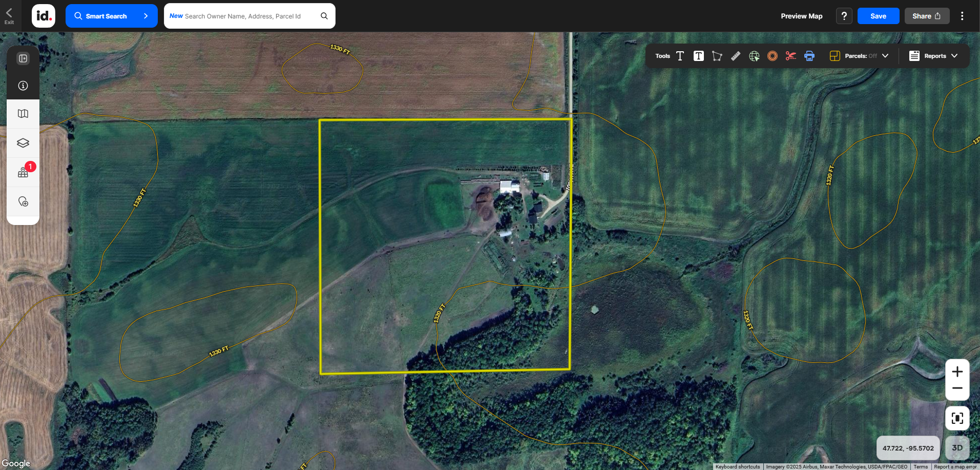Screen dimensions: 980x470
Task: Activate the ruler measurement tool
Action: pos(735,56)
